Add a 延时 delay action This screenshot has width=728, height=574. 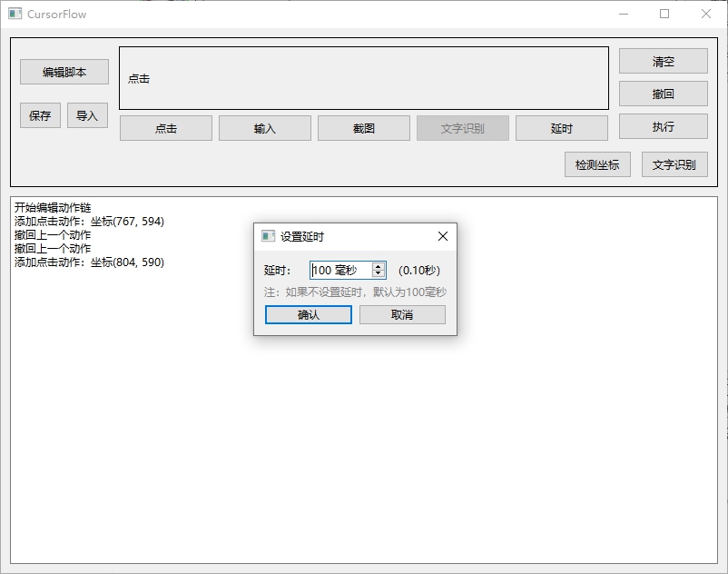point(561,128)
